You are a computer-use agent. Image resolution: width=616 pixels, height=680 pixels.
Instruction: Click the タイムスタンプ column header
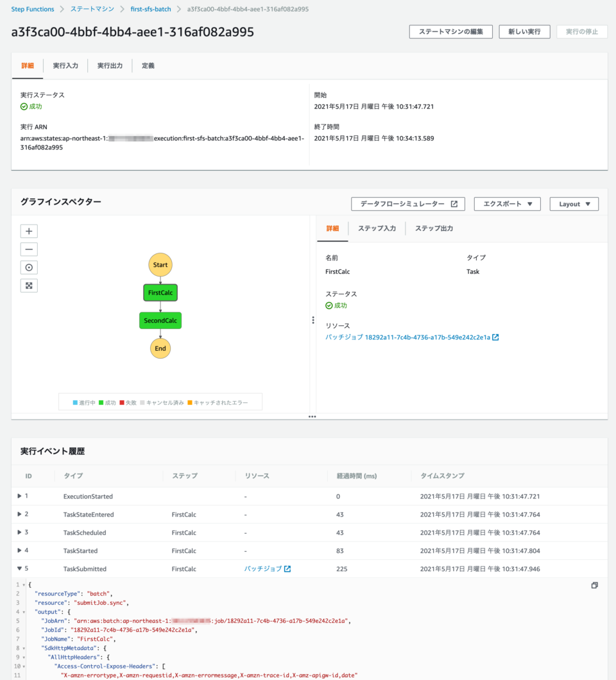pyautogui.click(x=442, y=476)
